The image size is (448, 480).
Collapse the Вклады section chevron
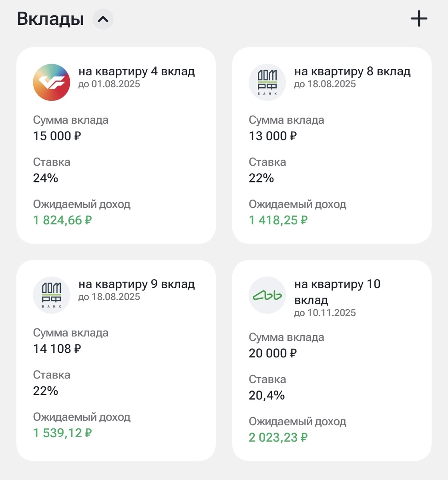point(103,19)
